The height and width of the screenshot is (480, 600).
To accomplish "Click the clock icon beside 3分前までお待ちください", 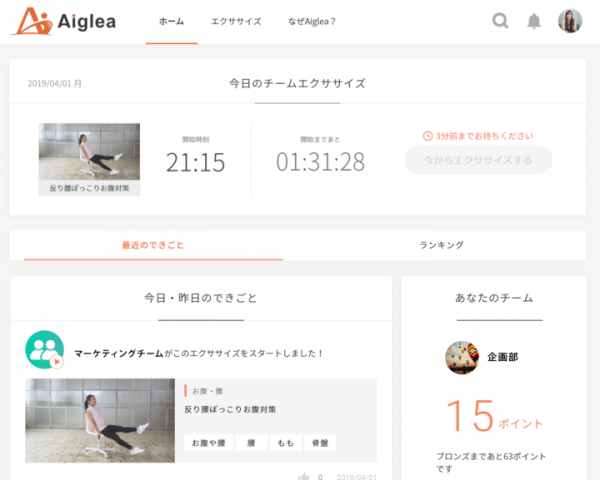I will point(427,136).
